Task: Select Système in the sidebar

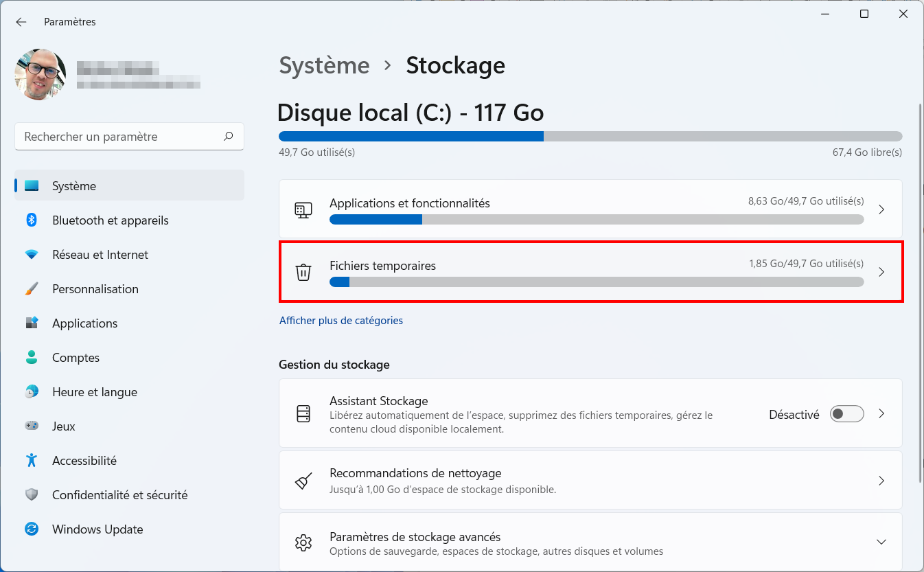Action: pyautogui.click(x=129, y=186)
